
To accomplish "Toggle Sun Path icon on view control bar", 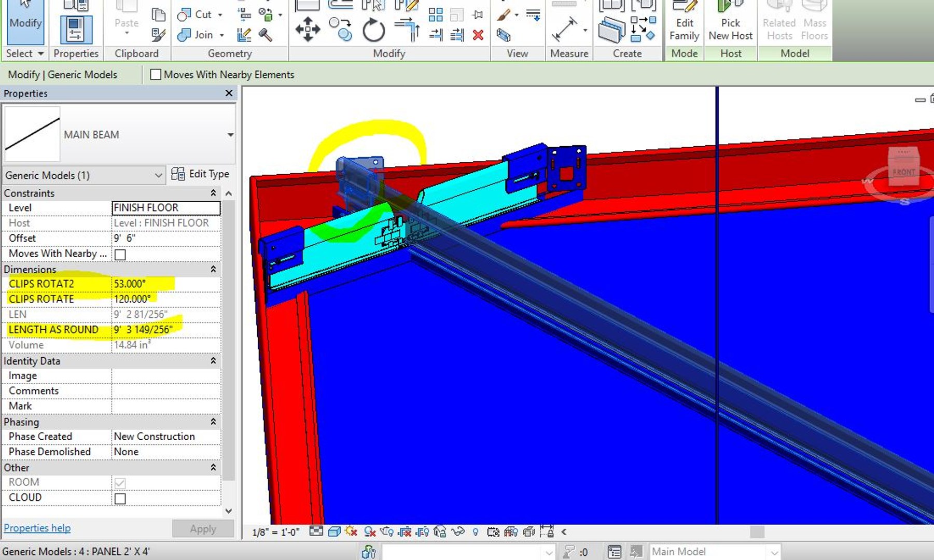I will [x=352, y=531].
